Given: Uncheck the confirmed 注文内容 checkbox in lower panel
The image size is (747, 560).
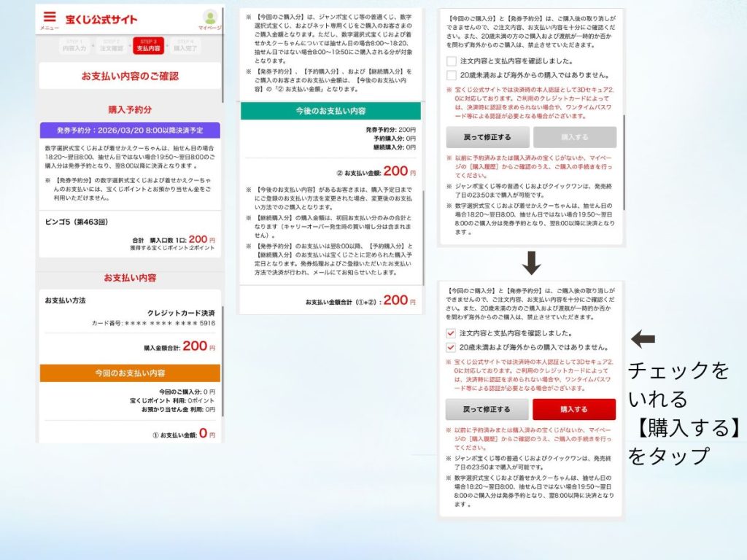Looking at the screenshot, I should (x=450, y=333).
